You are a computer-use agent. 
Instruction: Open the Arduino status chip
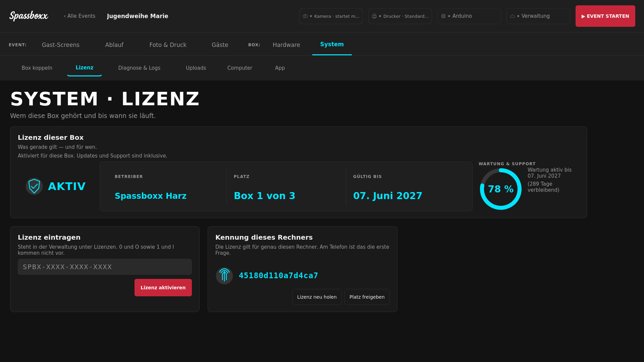(469, 16)
